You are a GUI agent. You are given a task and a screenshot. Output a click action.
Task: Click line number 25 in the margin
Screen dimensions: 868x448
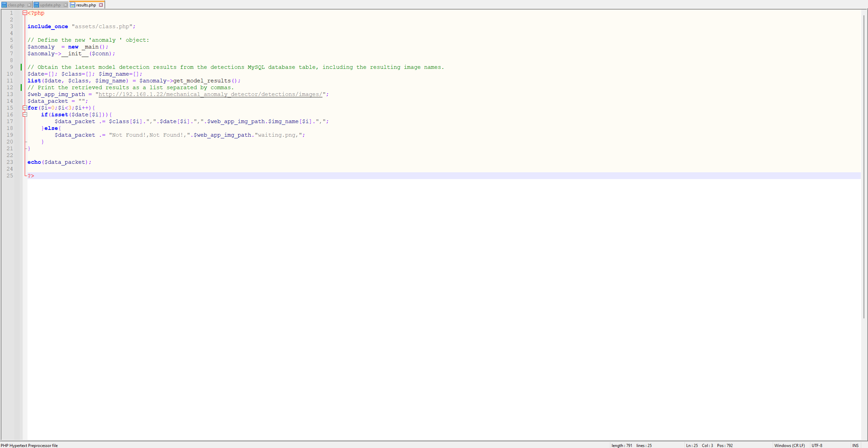point(10,176)
